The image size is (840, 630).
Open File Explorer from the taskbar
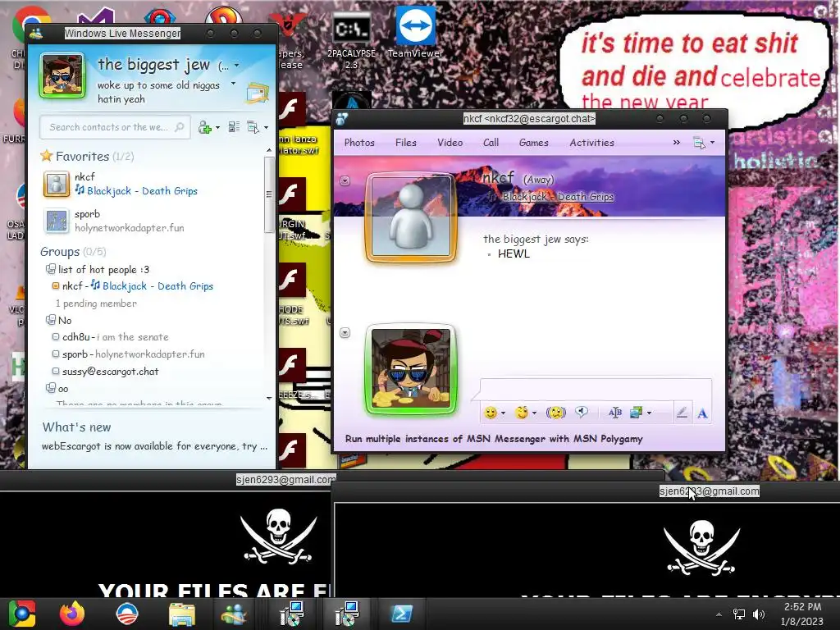tap(182, 614)
